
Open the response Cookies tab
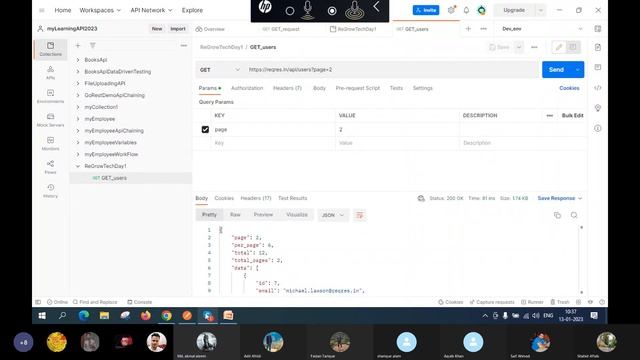point(224,198)
